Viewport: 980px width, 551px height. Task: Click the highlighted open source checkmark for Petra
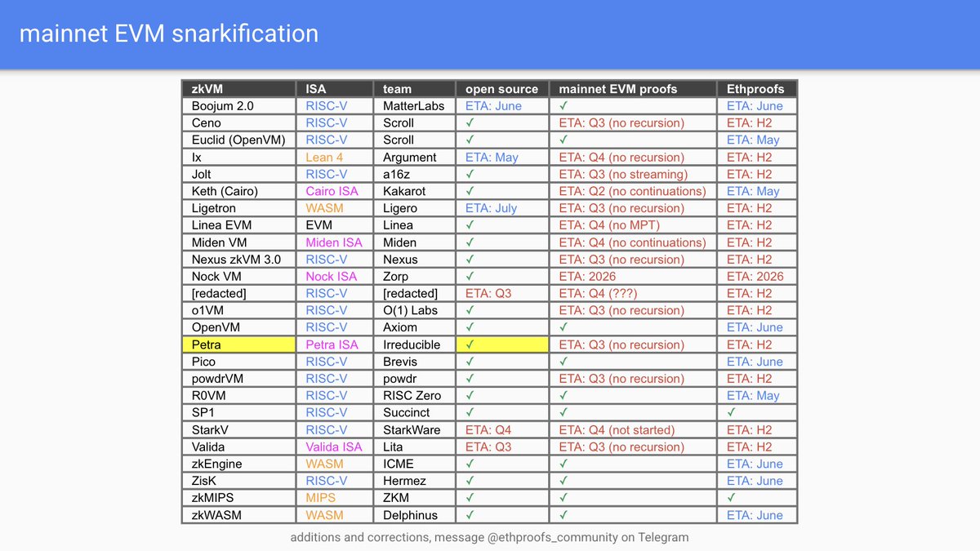pos(469,344)
